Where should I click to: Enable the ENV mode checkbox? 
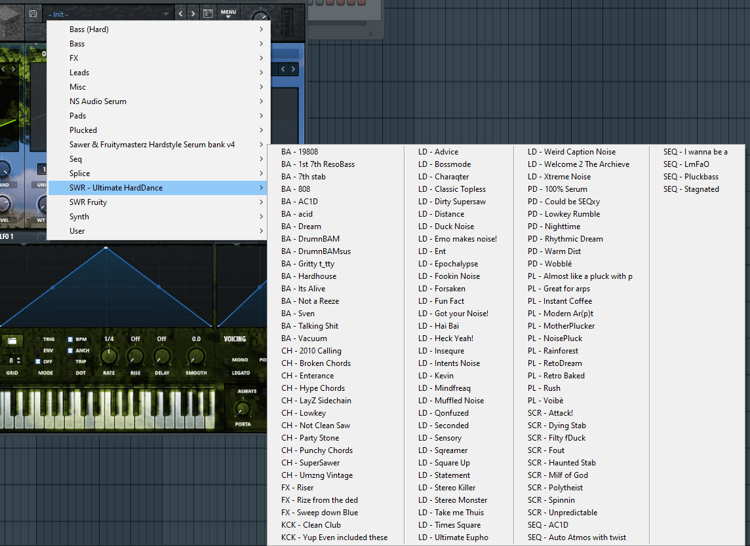38,350
